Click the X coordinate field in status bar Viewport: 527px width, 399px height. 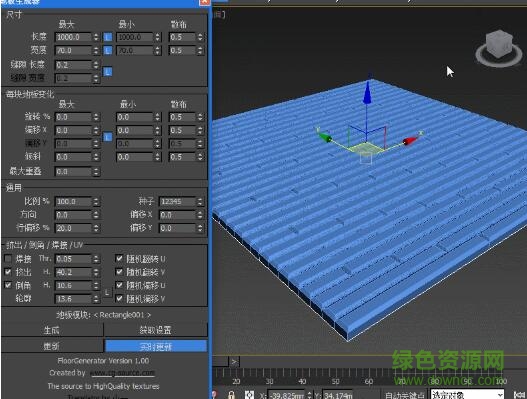(x=286, y=395)
